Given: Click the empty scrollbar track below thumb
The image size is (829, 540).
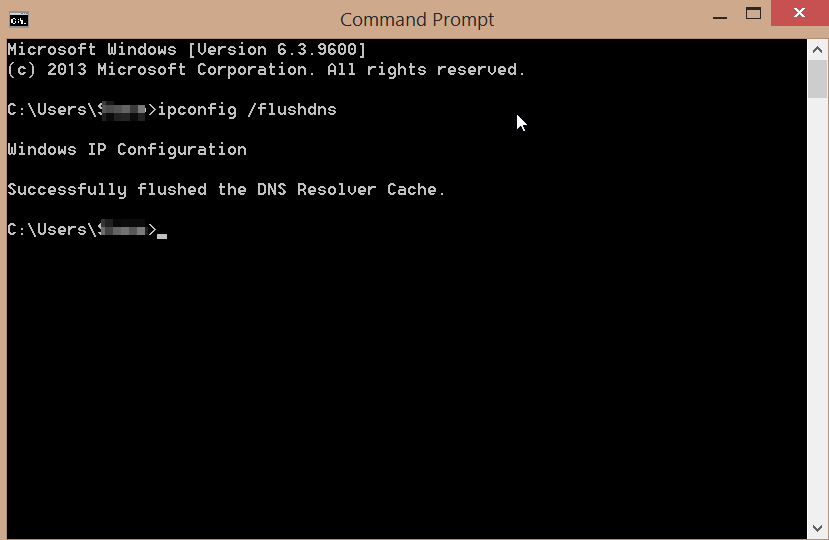Looking at the screenshot, I should (817, 308).
